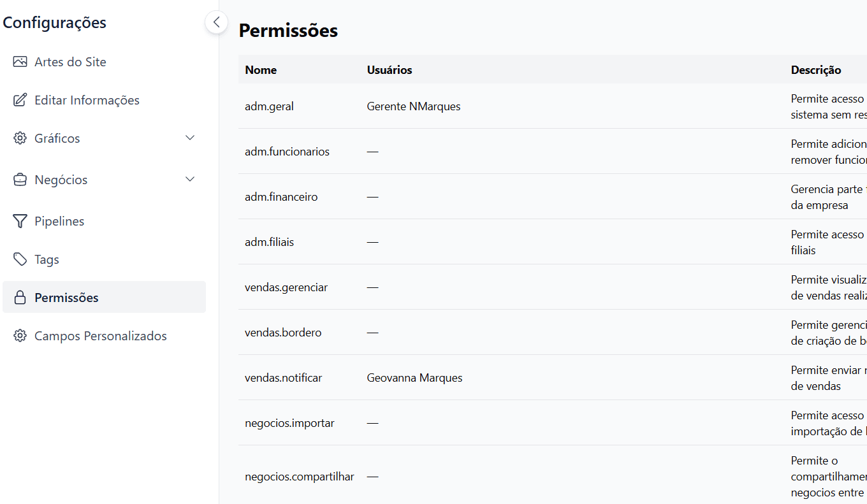
Task: Select the negocios.compartilhar permission row
Action: point(300,476)
